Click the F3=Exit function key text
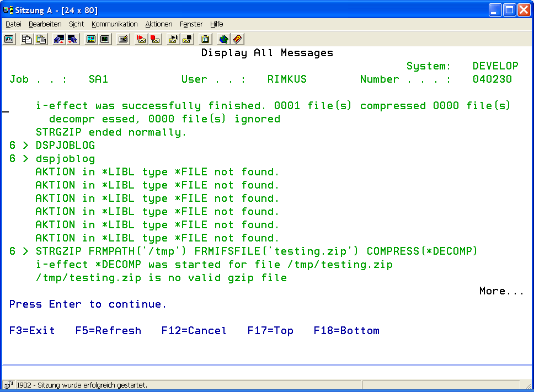 pos(32,331)
